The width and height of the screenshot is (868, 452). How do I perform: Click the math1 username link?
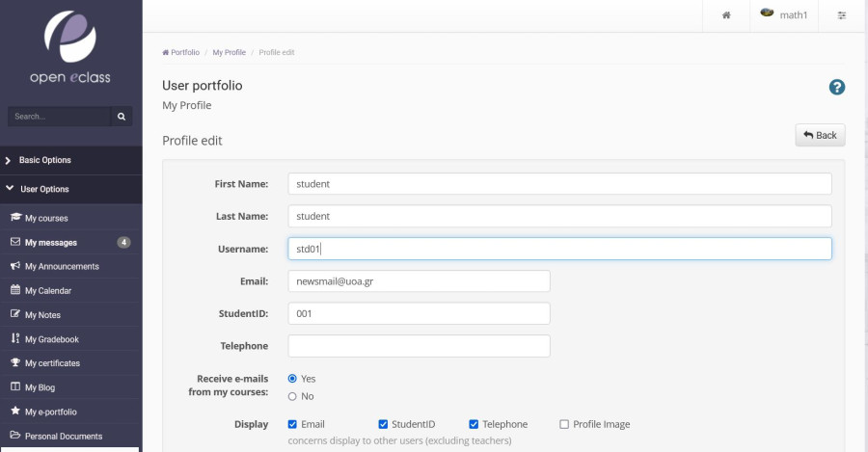coord(794,15)
